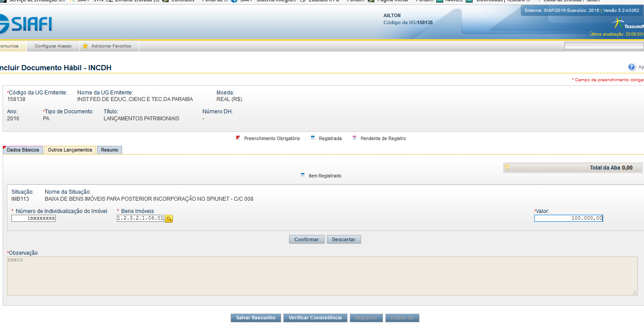The width and height of the screenshot is (644, 325).
Task: Switch to the Outros Lançamentos tab
Action: 70,150
